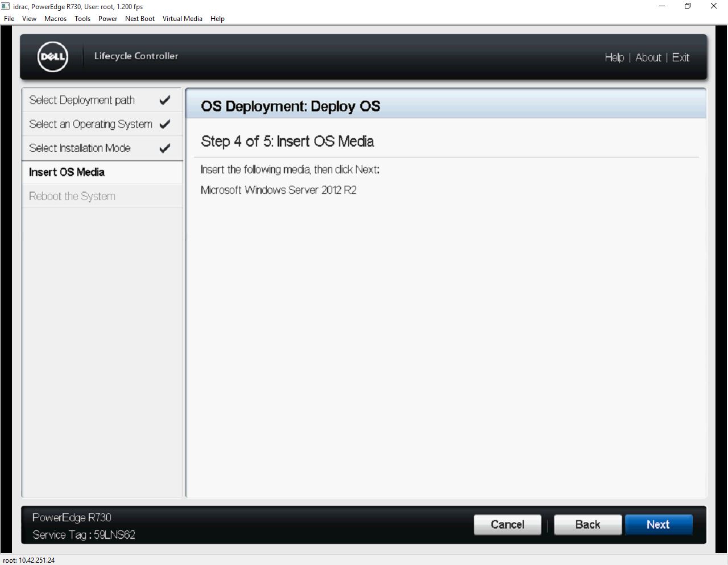This screenshot has height=565, width=728.
Task: Open the Power menu
Action: (x=107, y=19)
